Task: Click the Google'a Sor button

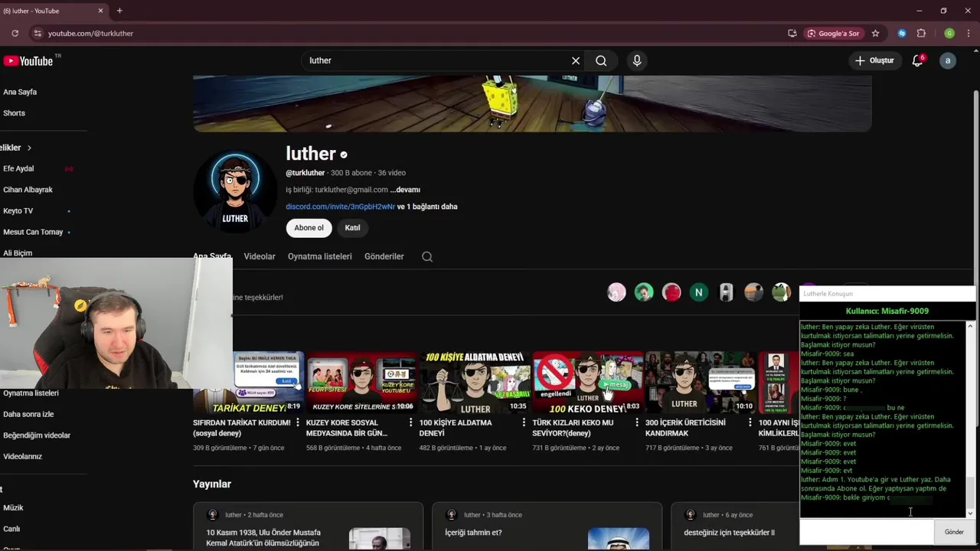Action: click(834, 34)
